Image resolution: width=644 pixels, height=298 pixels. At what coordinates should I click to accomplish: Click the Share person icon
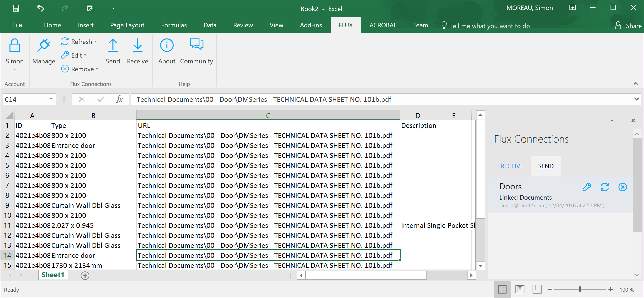(618, 25)
